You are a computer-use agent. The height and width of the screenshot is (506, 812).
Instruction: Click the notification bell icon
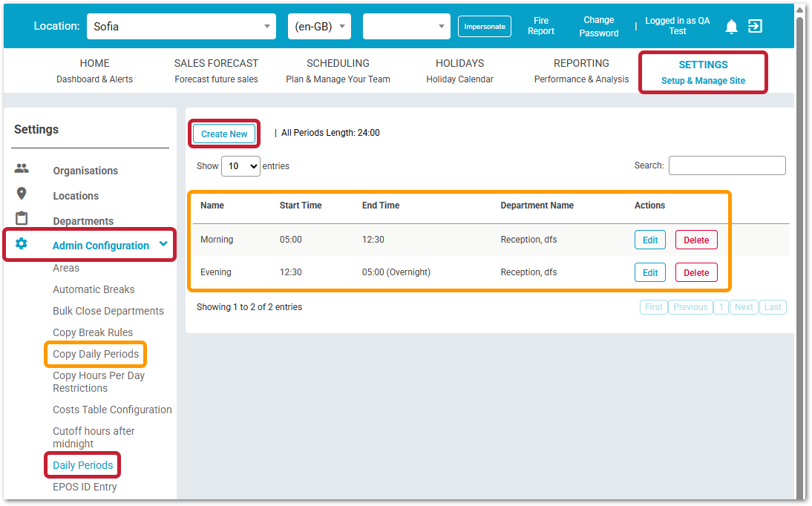(x=731, y=27)
